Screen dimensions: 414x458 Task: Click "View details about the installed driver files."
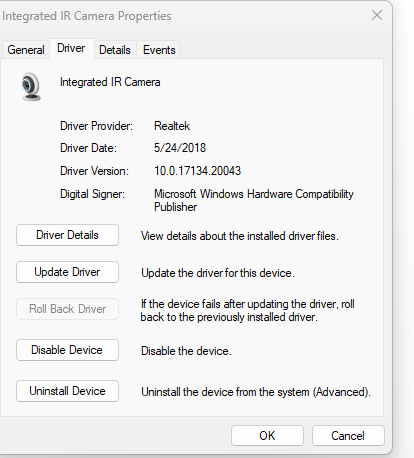click(240, 236)
